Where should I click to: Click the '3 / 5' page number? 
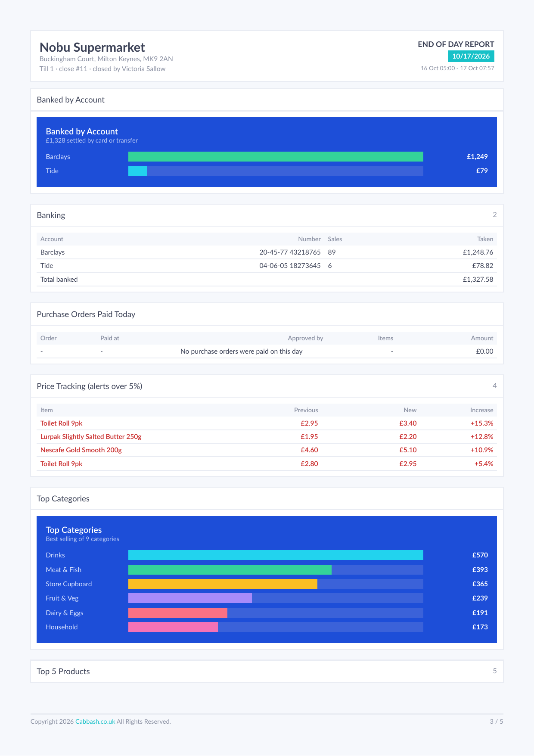(x=497, y=722)
